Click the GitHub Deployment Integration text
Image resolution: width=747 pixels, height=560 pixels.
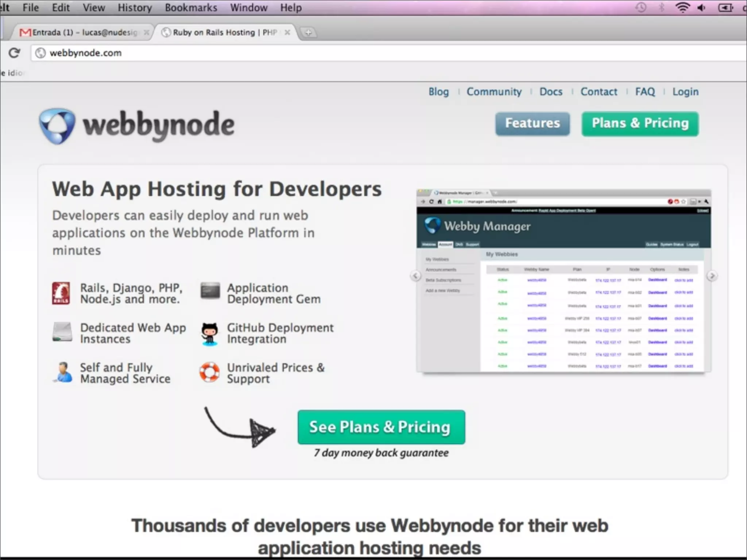tap(280, 333)
